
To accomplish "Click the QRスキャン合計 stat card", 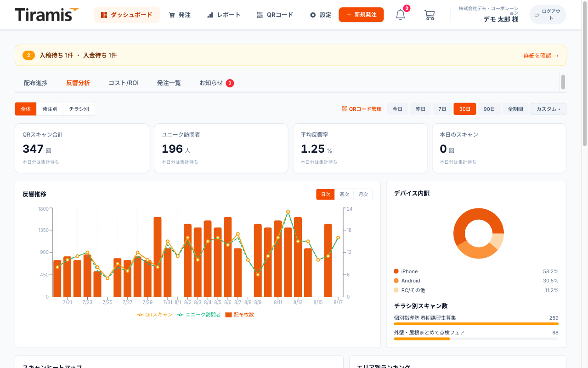I will pos(82,148).
